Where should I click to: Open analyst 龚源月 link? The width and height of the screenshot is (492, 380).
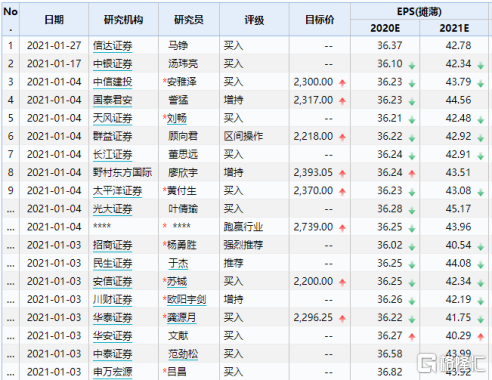(182, 318)
